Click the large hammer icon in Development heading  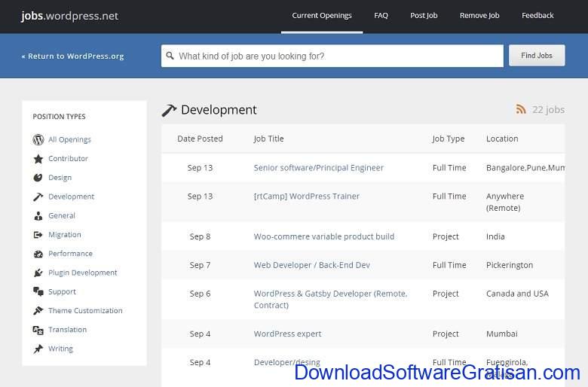coord(169,110)
